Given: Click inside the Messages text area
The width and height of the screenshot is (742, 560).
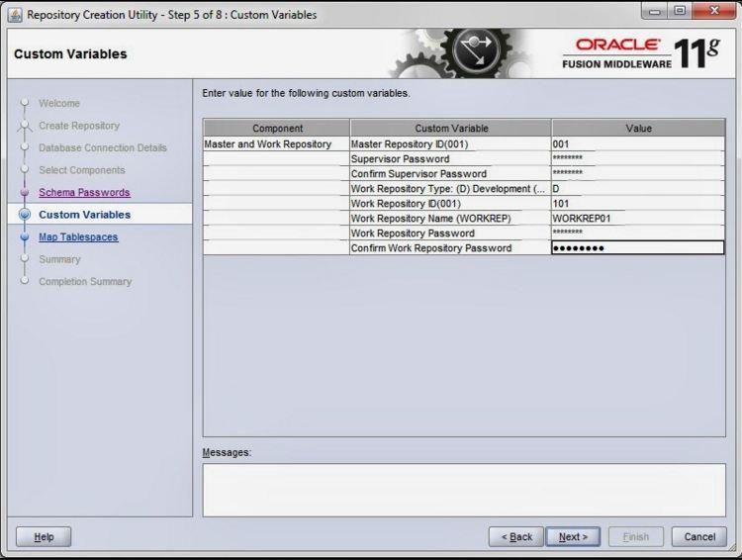Looking at the screenshot, I should point(464,490).
